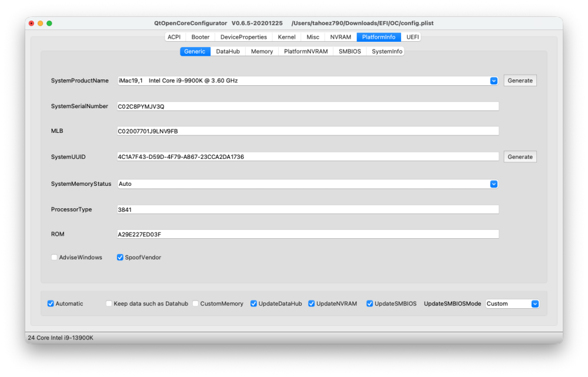The width and height of the screenshot is (588, 377).
Task: Expand the SystemMemoryStatus dropdown arrow
Action: (x=493, y=184)
